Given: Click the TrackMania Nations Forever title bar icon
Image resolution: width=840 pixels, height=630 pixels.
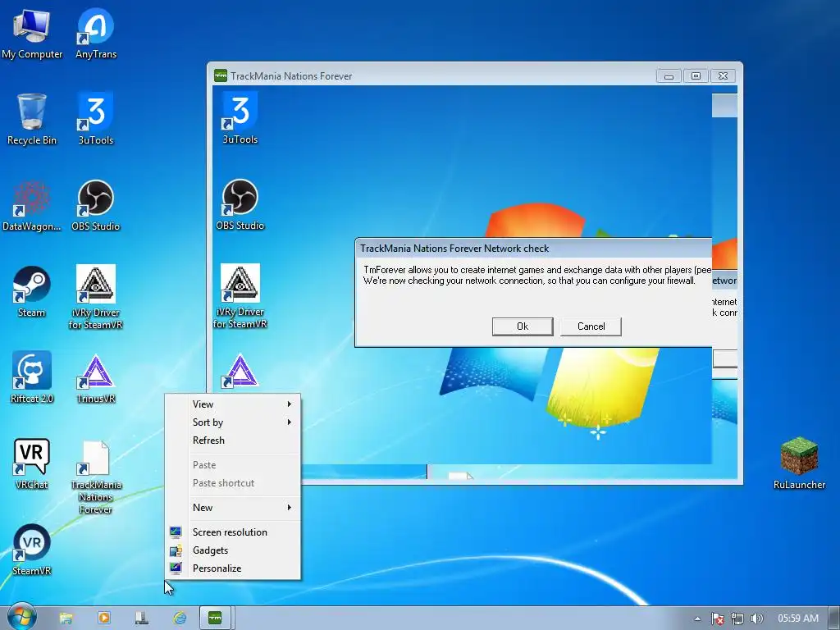Looking at the screenshot, I should click(221, 76).
